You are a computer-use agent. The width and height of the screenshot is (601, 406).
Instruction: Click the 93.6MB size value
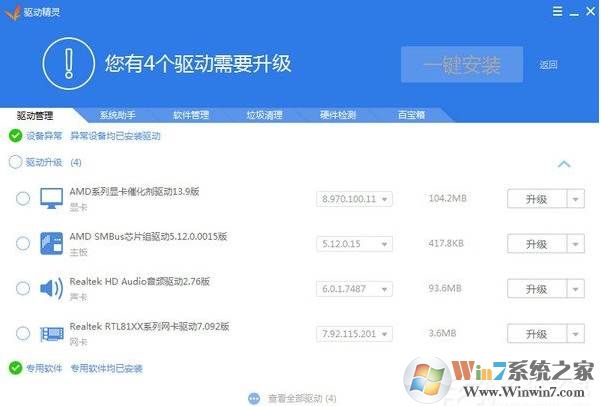[445, 288]
